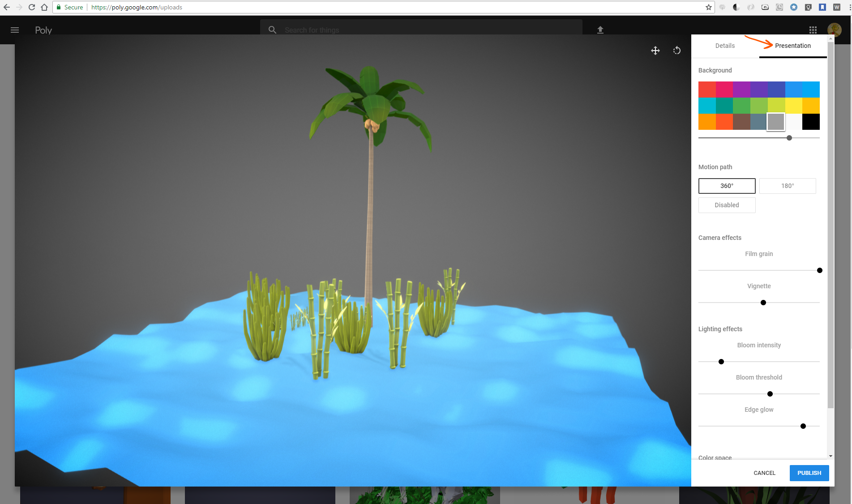Click the panel scrollbar thumb
Image resolution: width=852 pixels, height=504 pixels.
(x=831, y=225)
